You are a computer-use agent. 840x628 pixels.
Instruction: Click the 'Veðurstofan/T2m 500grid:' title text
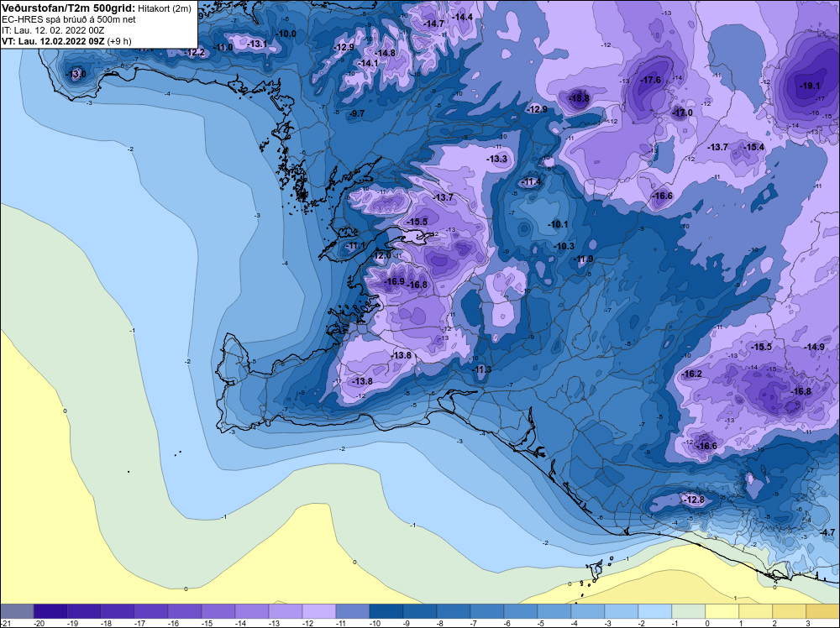click(x=69, y=8)
